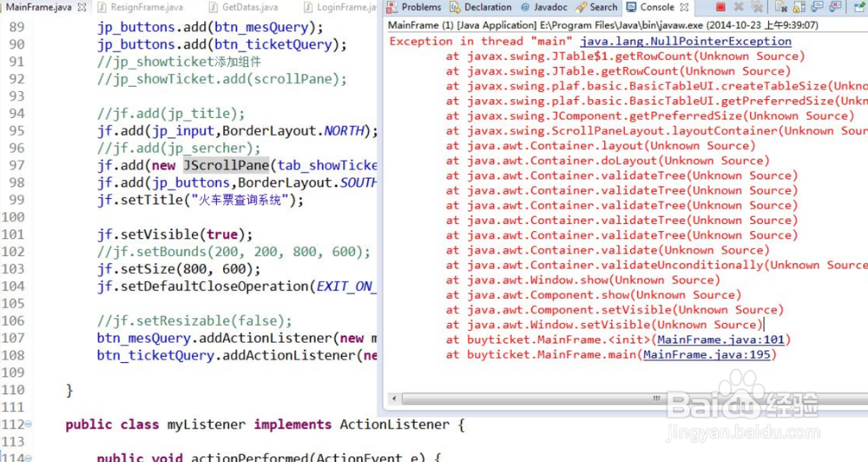The width and height of the screenshot is (868, 462).
Task: Click the java.awt.Window.show stack line
Action: [x=583, y=280]
